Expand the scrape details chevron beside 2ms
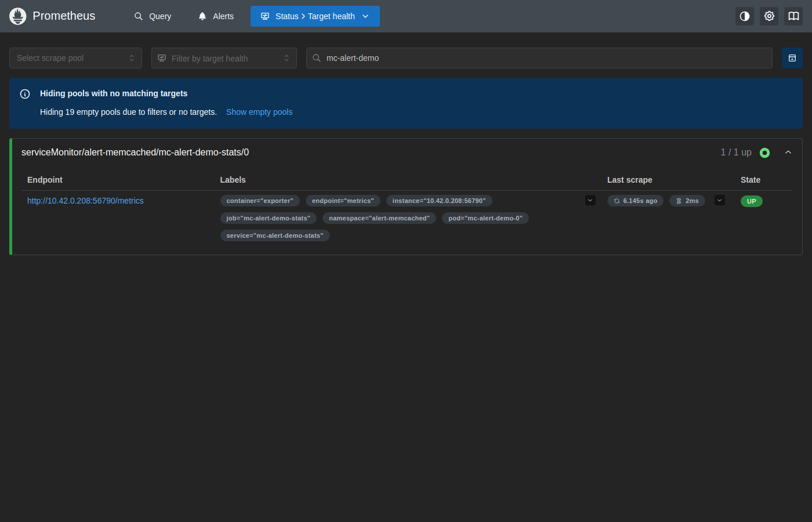This screenshot has height=522, width=812. (720, 201)
